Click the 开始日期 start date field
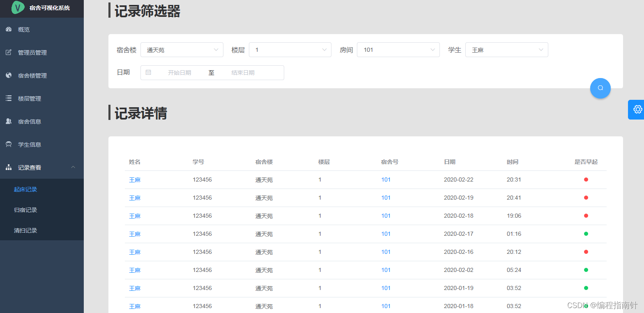This screenshot has width=644, height=313. (x=179, y=73)
